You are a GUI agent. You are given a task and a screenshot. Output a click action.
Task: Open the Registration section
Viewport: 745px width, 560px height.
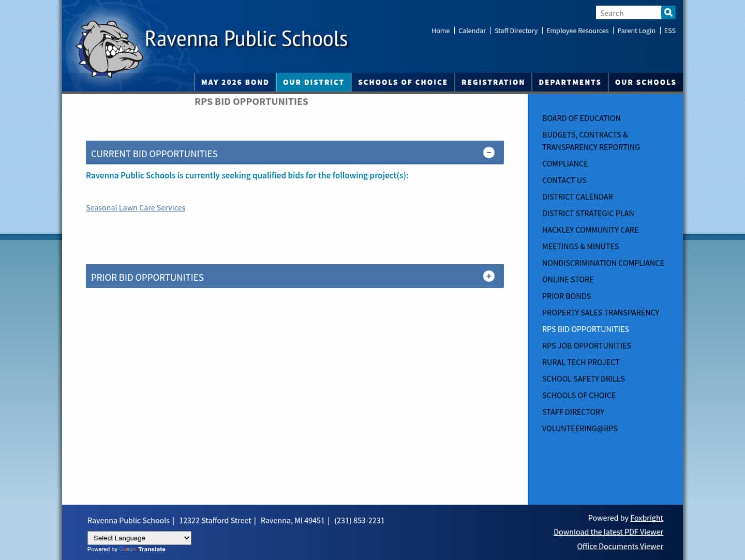[x=493, y=82]
